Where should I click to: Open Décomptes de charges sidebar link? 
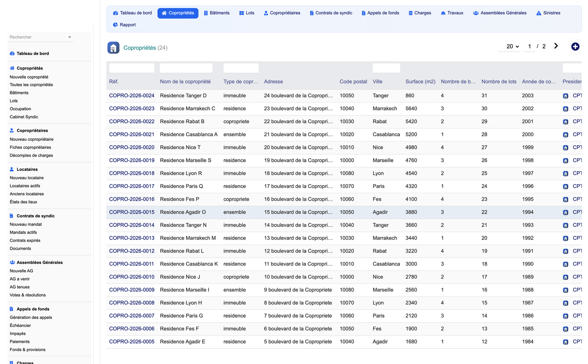coord(31,155)
